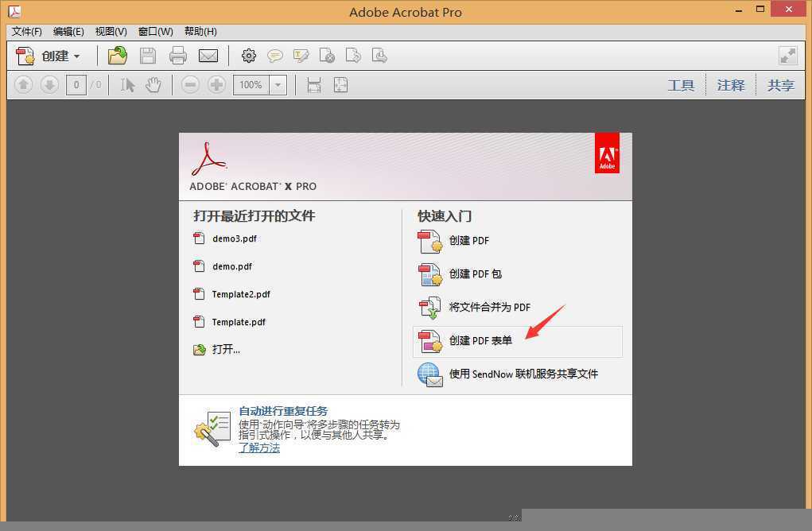Click the highlight text tool icon
The width and height of the screenshot is (812, 531).
coord(301,56)
